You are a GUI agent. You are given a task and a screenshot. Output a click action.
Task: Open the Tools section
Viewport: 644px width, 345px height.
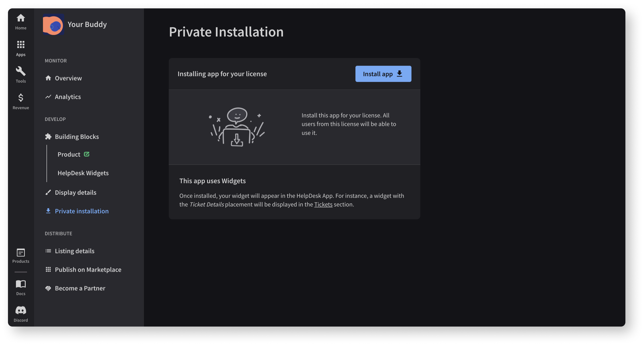pyautogui.click(x=21, y=74)
